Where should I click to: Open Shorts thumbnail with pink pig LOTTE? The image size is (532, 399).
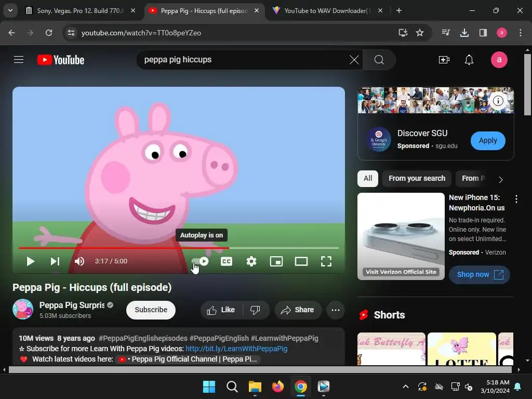pyautogui.click(x=461, y=349)
